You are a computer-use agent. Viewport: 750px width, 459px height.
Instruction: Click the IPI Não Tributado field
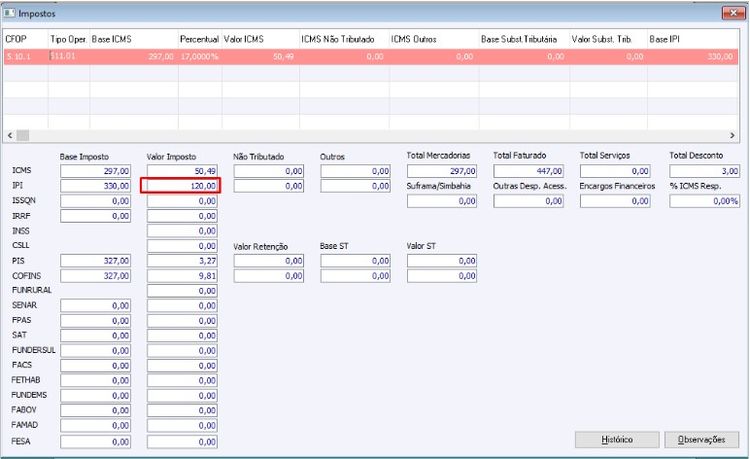point(269,186)
